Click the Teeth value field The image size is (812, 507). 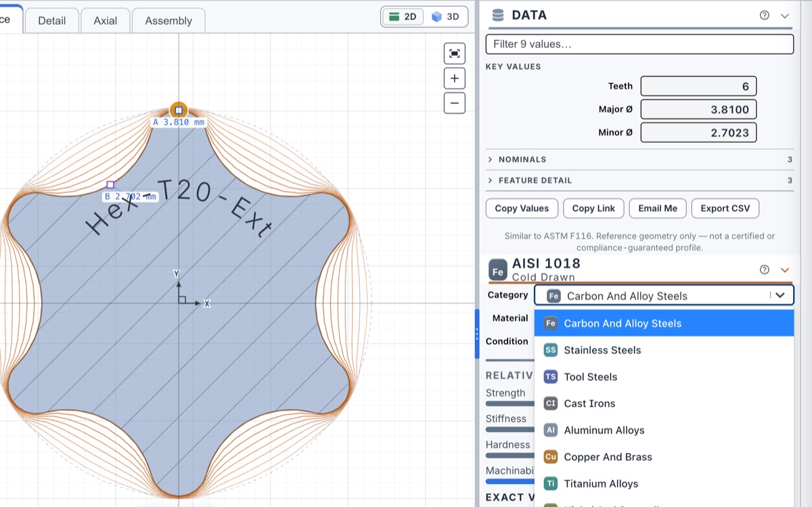coord(698,86)
